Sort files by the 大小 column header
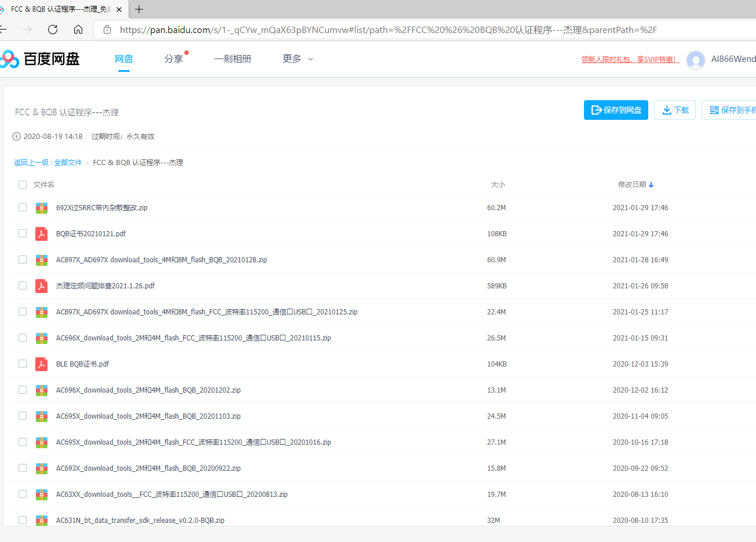756x542 pixels. click(x=498, y=185)
